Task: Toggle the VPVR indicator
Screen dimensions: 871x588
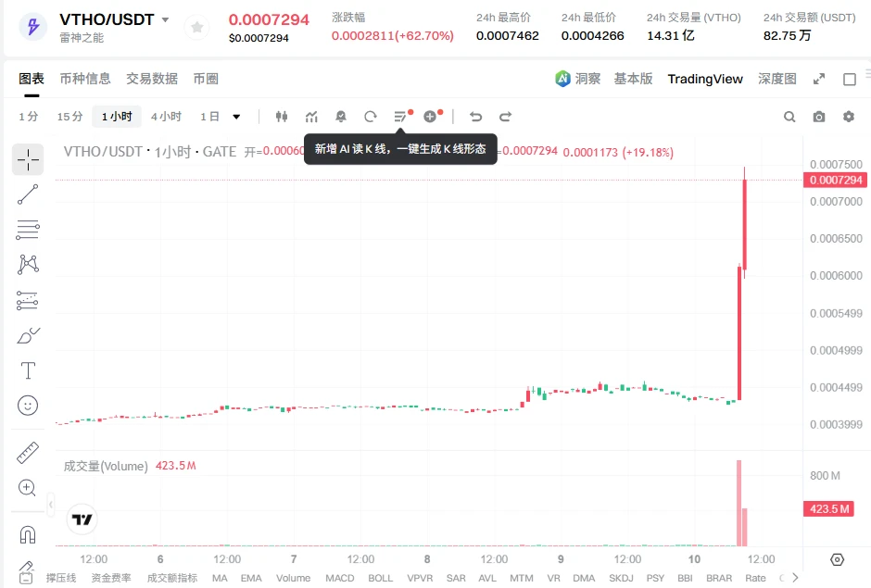Action: click(420, 578)
